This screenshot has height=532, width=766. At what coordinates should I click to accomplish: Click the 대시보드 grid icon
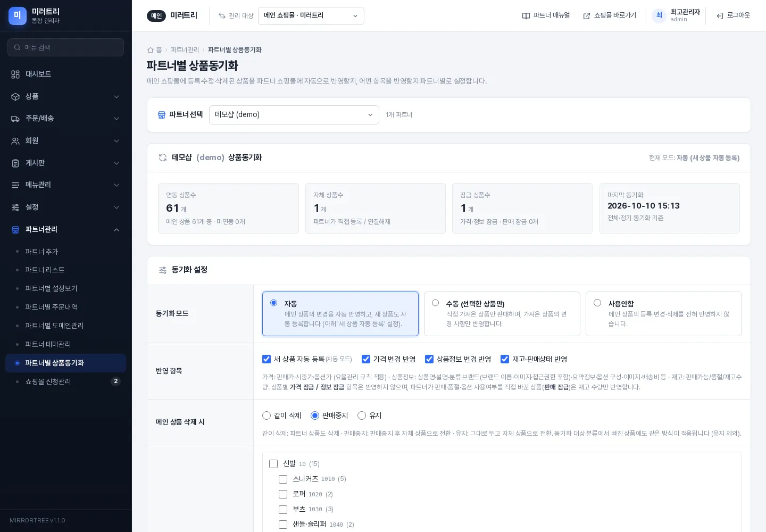click(x=15, y=74)
